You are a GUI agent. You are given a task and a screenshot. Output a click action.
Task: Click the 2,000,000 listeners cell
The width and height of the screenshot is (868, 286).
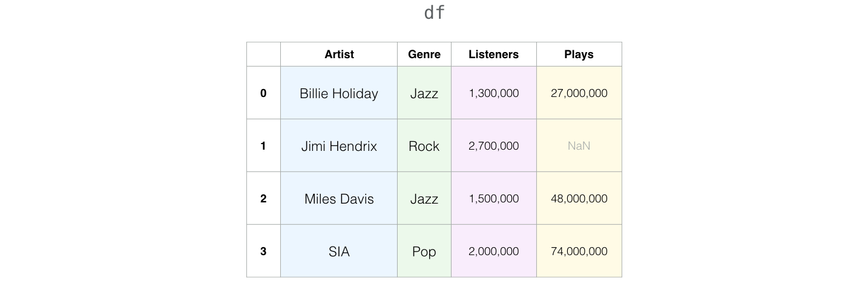coord(494,251)
